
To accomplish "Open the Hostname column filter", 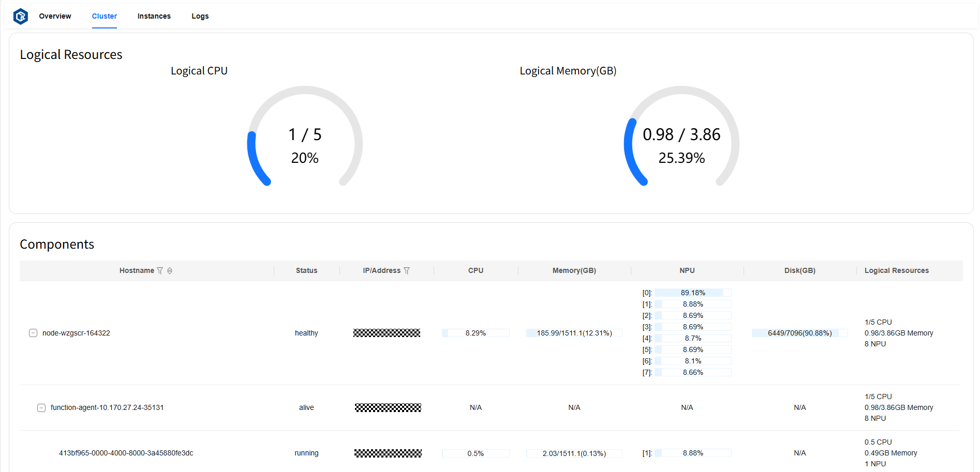I will 160,271.
